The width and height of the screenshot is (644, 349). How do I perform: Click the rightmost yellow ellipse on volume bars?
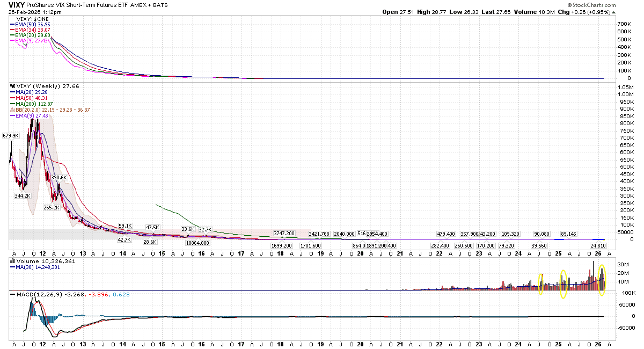(x=602, y=280)
